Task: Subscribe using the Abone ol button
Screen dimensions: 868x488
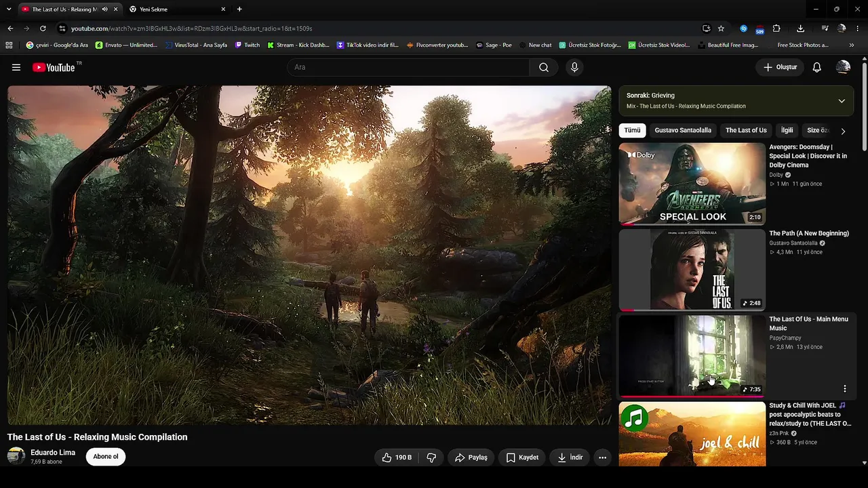Action: (x=106, y=456)
